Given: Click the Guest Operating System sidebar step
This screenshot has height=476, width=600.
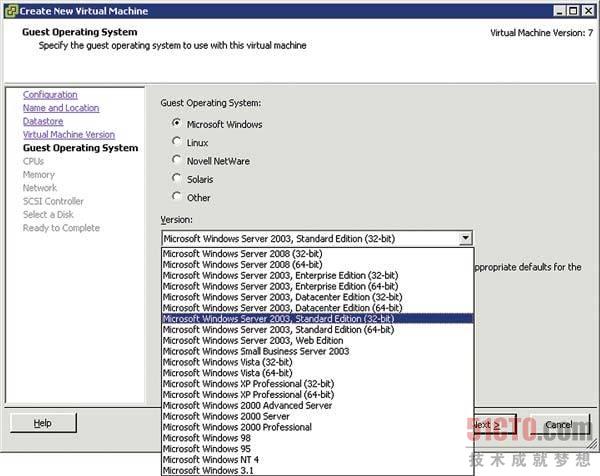Looking at the screenshot, I should coord(80,148).
